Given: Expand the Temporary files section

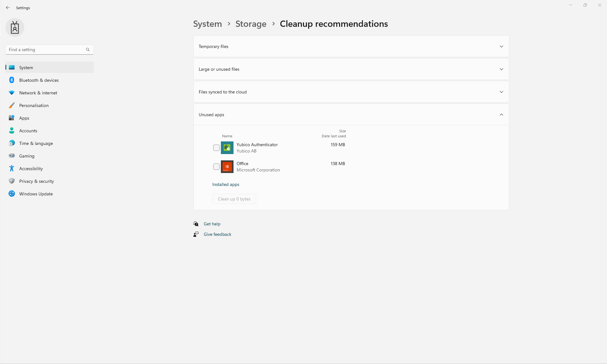Looking at the screenshot, I should point(351,46).
